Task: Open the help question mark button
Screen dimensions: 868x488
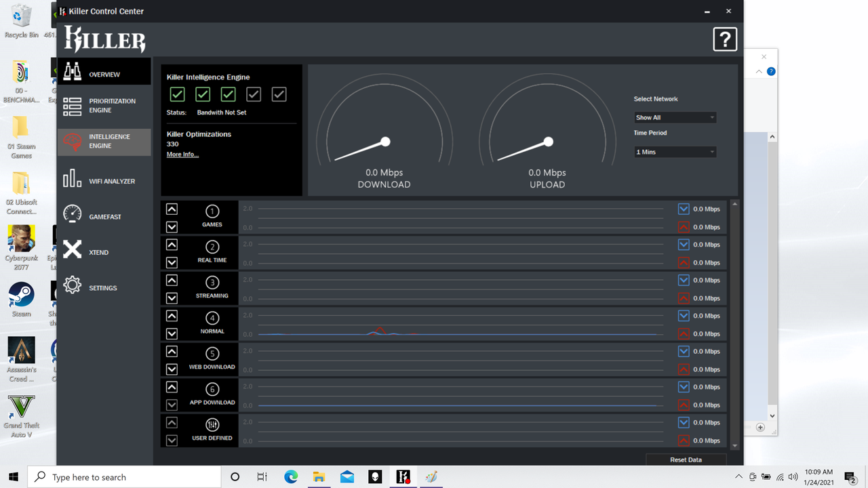Action: [x=725, y=39]
